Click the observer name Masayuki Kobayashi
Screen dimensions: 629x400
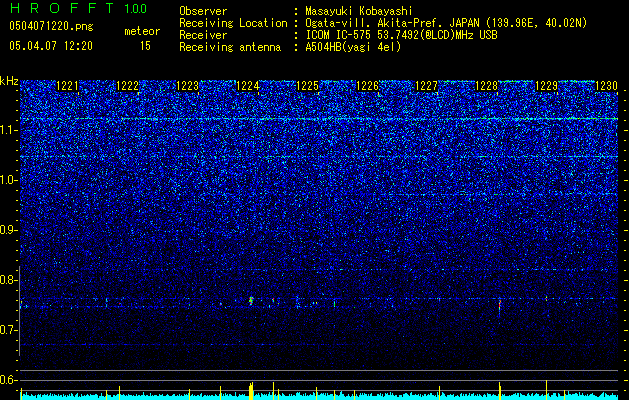[x=358, y=11]
